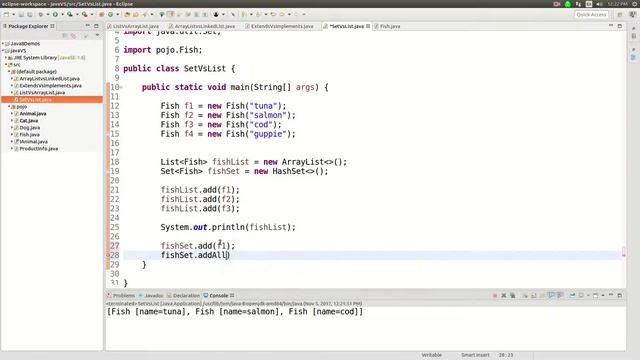Select the Package Explorer tab
The width and height of the screenshot is (640, 360).
29,26
